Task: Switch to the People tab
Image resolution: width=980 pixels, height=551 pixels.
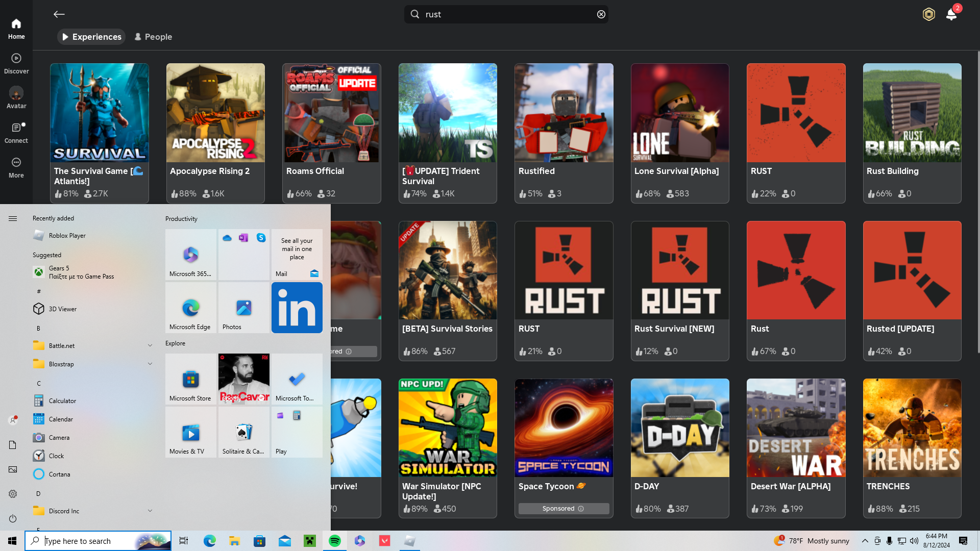Action: click(153, 37)
